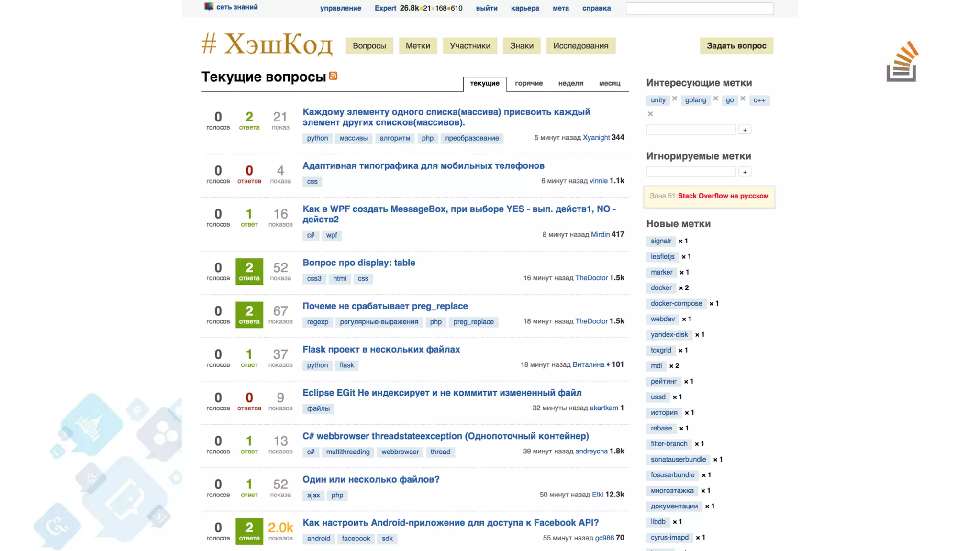Image resolution: width=980 pixels, height=551 pixels.
Task: Open the Метки navigation menu
Action: pyautogui.click(x=418, y=46)
